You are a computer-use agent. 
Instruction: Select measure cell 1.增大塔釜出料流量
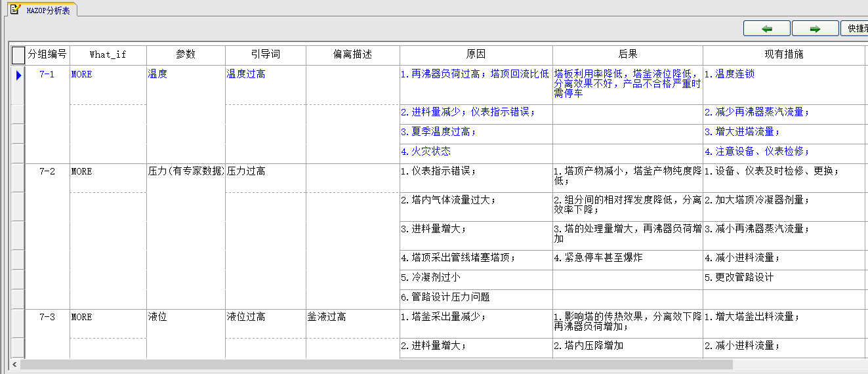tap(784, 323)
